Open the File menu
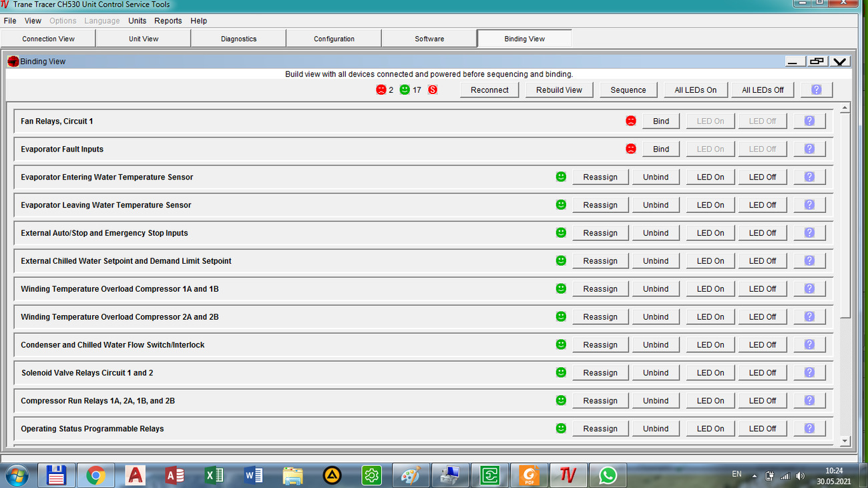868x488 pixels. (x=10, y=21)
